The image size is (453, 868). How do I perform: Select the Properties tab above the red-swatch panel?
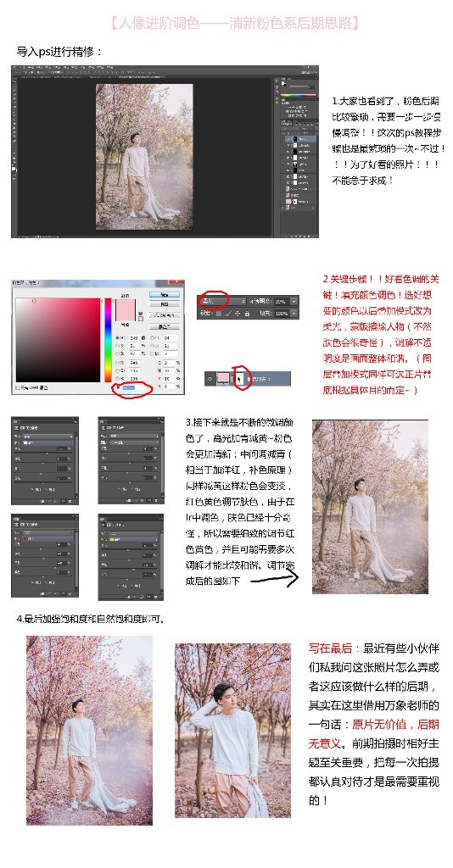click(15, 519)
